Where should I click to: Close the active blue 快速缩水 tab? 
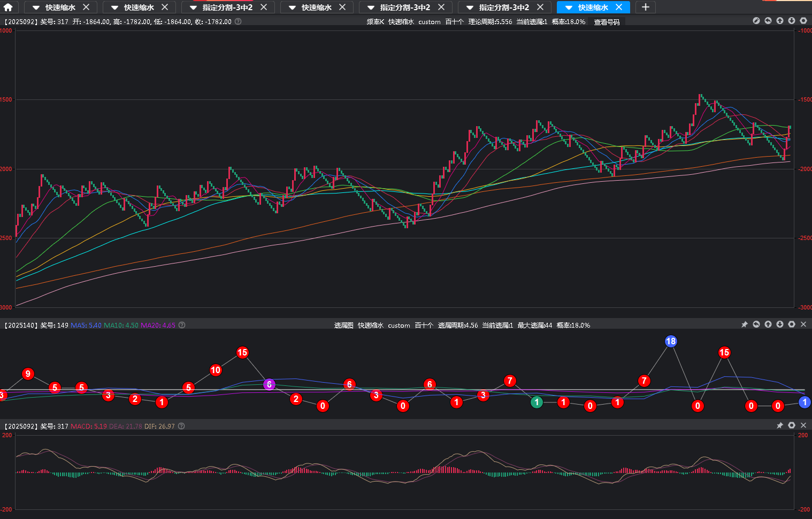click(x=619, y=7)
